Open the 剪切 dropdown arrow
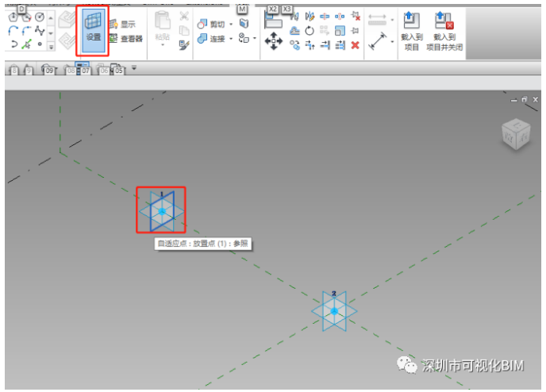 coord(231,25)
